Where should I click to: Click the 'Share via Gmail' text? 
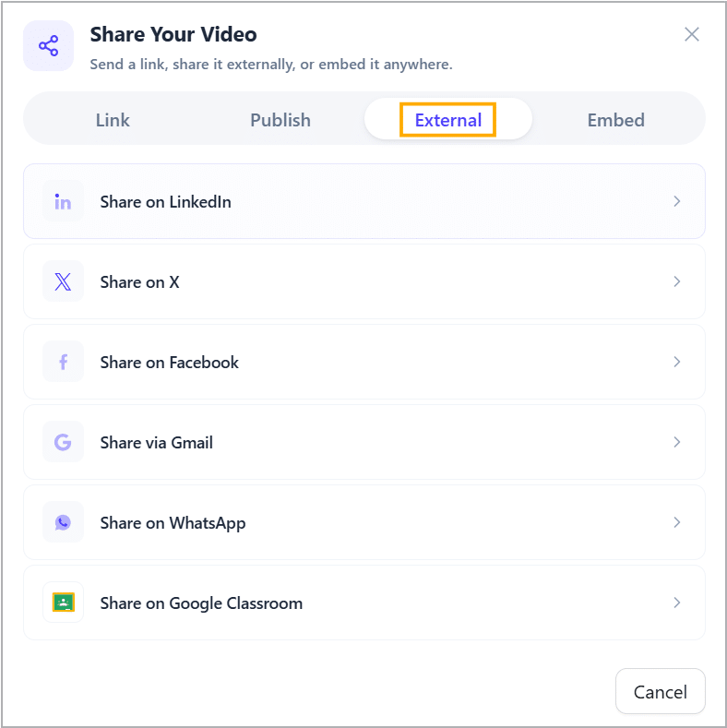pyautogui.click(x=157, y=443)
